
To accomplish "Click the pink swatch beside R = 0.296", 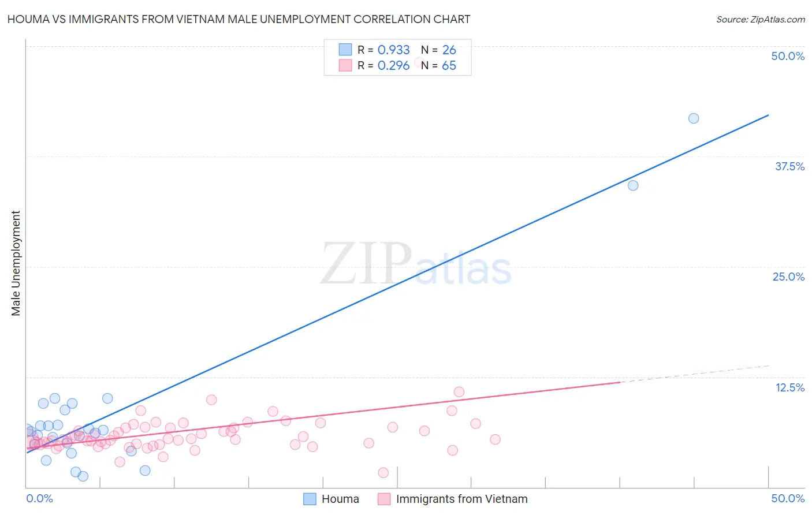I will click(345, 65).
